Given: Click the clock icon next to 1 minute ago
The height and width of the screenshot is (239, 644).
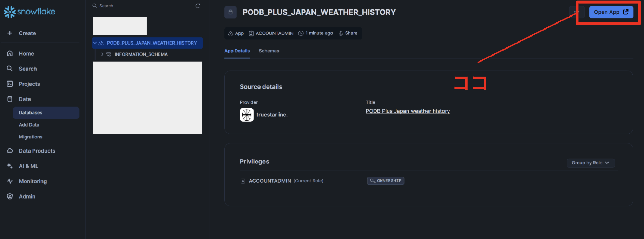Looking at the screenshot, I should click(x=301, y=33).
